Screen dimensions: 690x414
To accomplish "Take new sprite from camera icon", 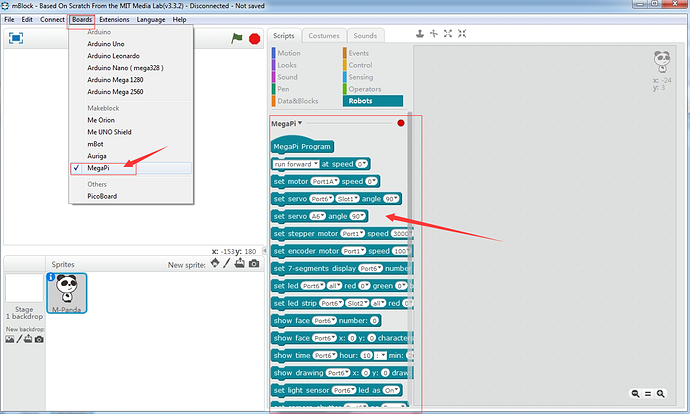I will pyautogui.click(x=254, y=264).
